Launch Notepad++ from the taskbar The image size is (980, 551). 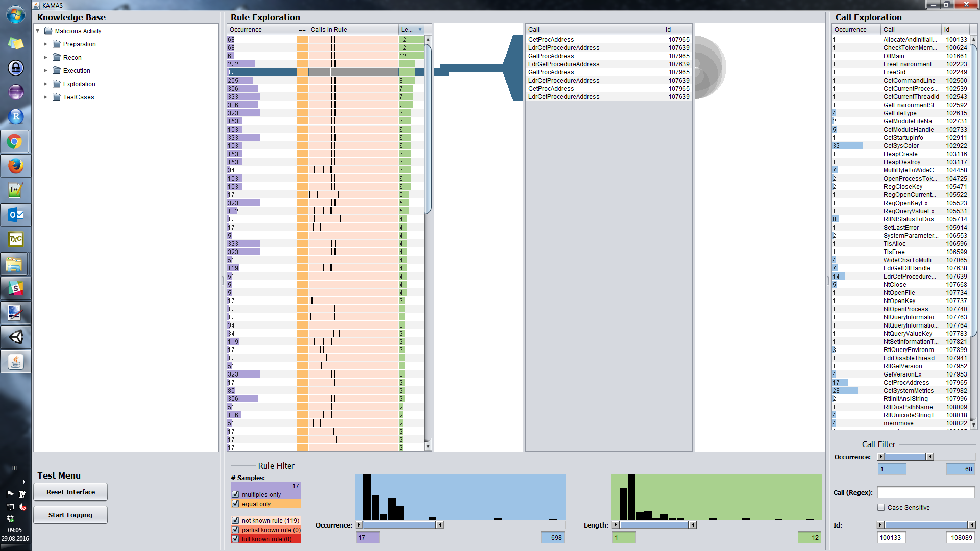pyautogui.click(x=15, y=191)
